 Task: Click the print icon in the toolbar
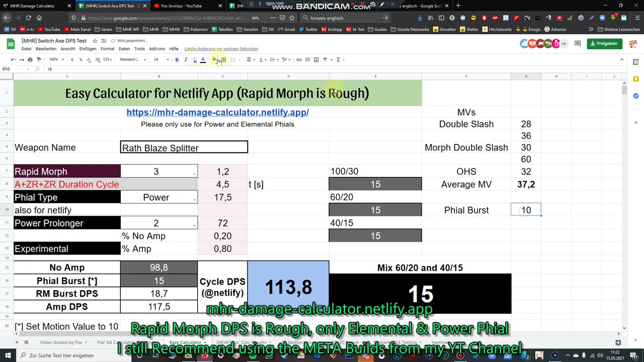tap(30, 60)
